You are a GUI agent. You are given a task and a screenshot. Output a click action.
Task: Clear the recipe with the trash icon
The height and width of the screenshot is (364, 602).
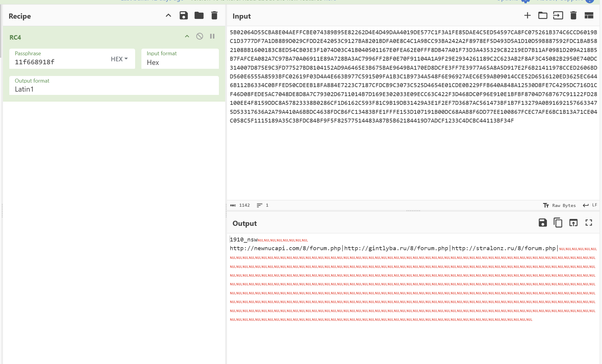tap(214, 16)
